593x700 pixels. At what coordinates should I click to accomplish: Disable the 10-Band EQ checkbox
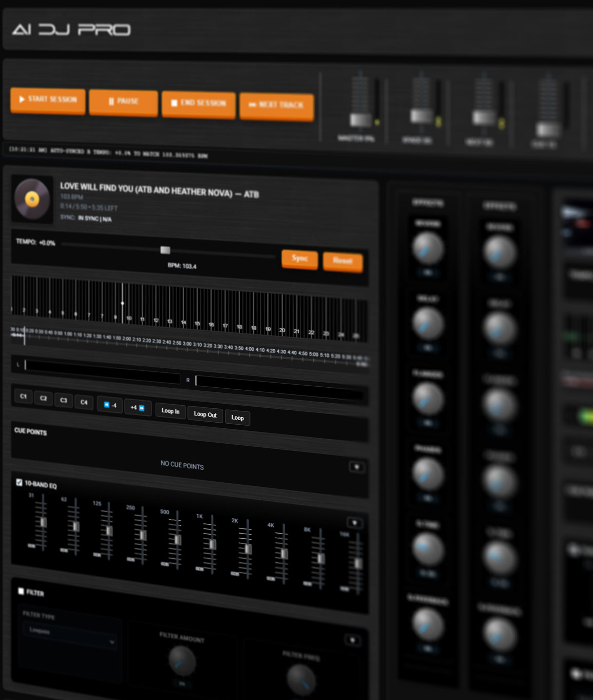tap(19, 482)
